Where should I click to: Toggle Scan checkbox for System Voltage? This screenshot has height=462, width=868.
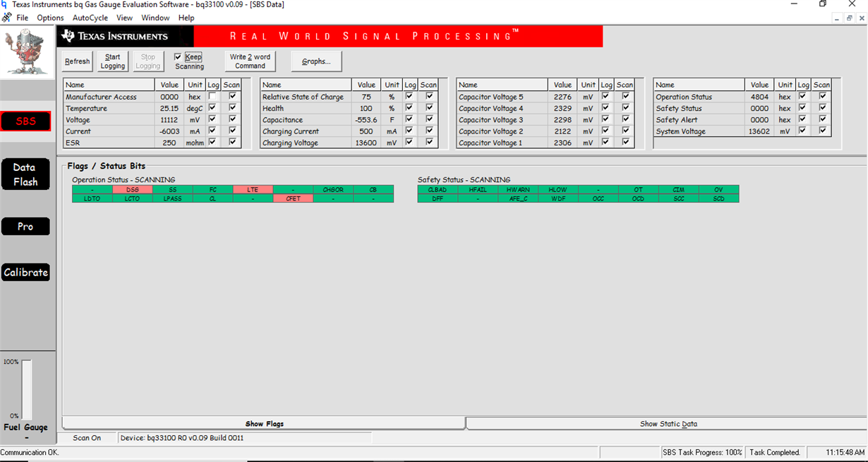[x=822, y=131]
